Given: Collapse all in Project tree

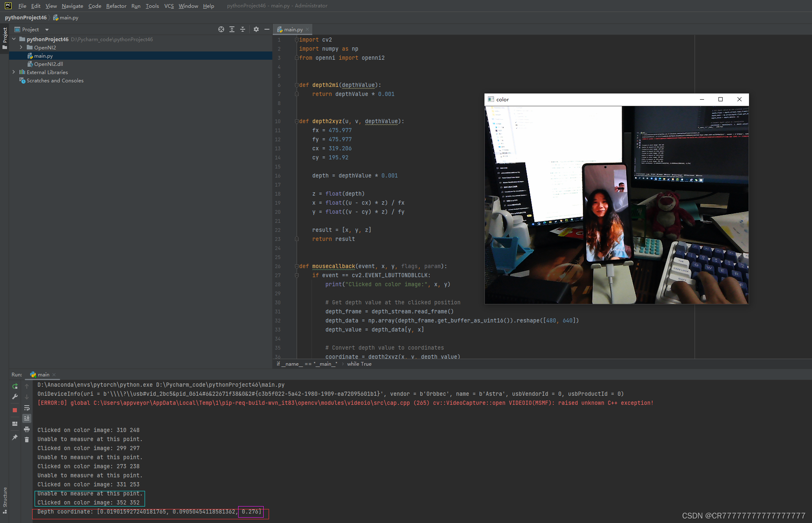Looking at the screenshot, I should tap(243, 29).
